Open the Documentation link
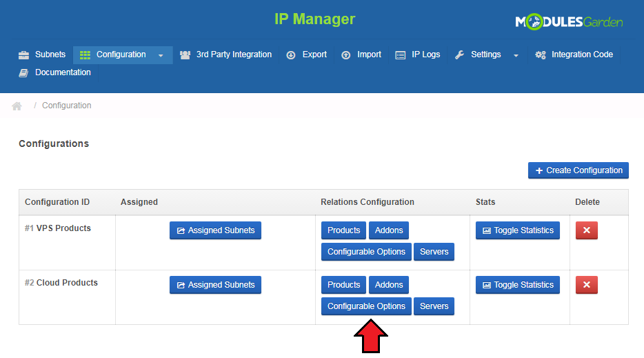Screen dimensions: 644x358 [54, 72]
